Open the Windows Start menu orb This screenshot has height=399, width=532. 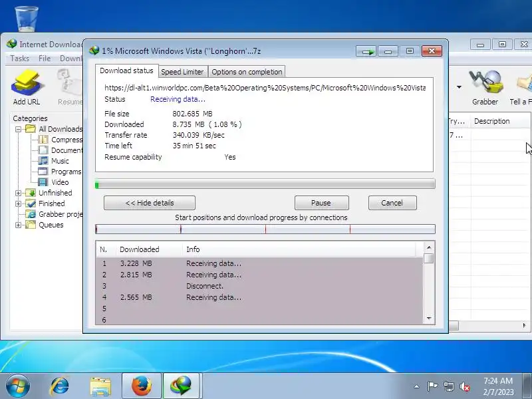(17, 386)
